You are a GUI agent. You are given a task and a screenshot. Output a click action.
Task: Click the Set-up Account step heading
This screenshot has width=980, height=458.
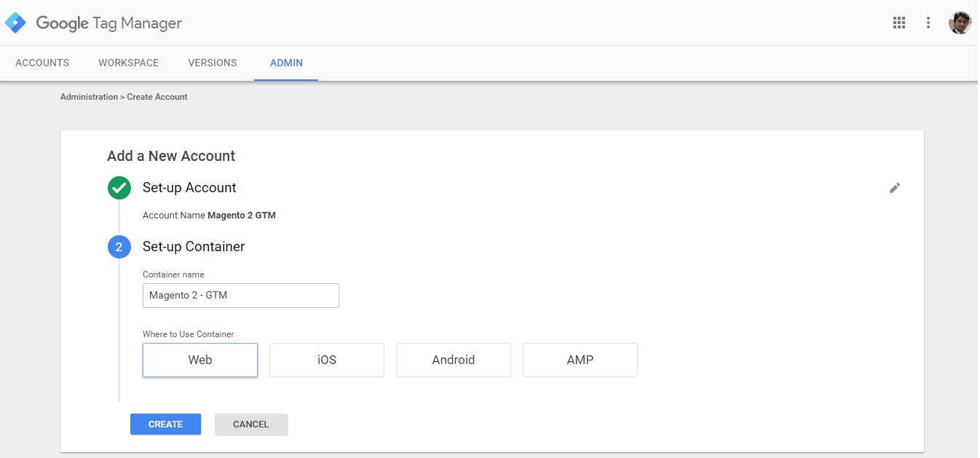click(189, 188)
